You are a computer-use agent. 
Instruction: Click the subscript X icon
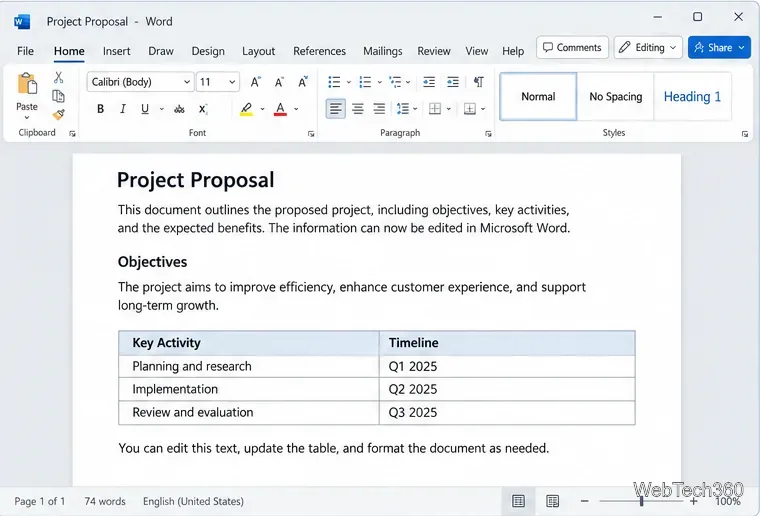pyautogui.click(x=203, y=109)
